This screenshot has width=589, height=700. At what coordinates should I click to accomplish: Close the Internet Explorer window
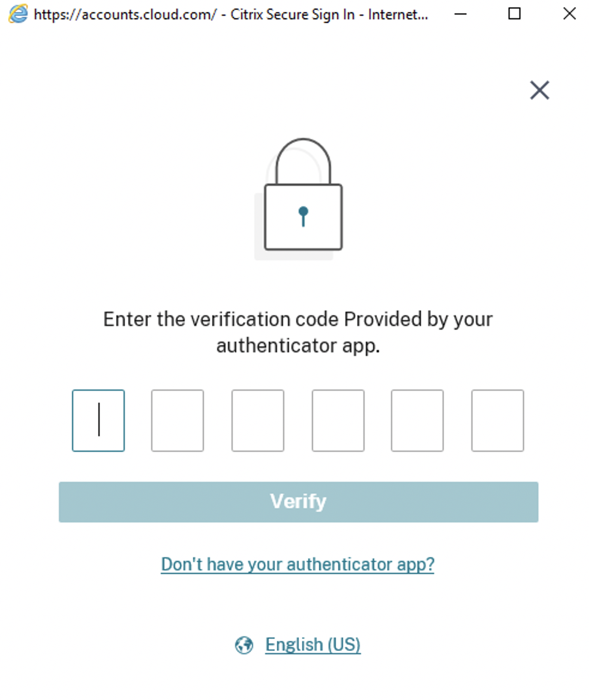point(569,14)
